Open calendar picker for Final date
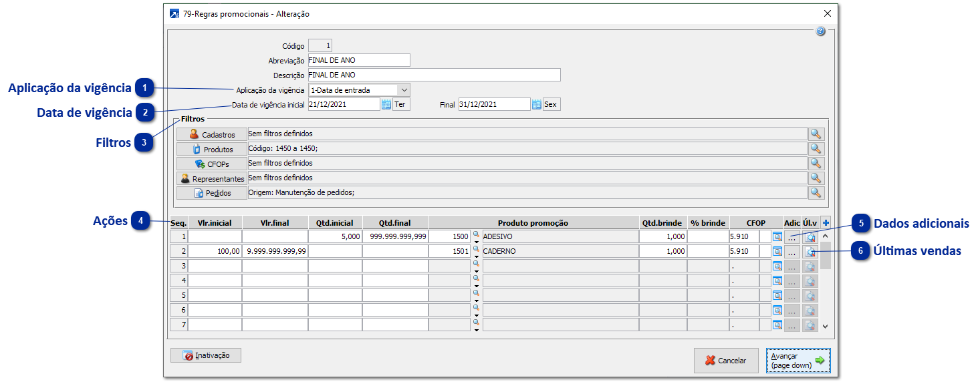This screenshot has height=388, width=980. [536, 104]
